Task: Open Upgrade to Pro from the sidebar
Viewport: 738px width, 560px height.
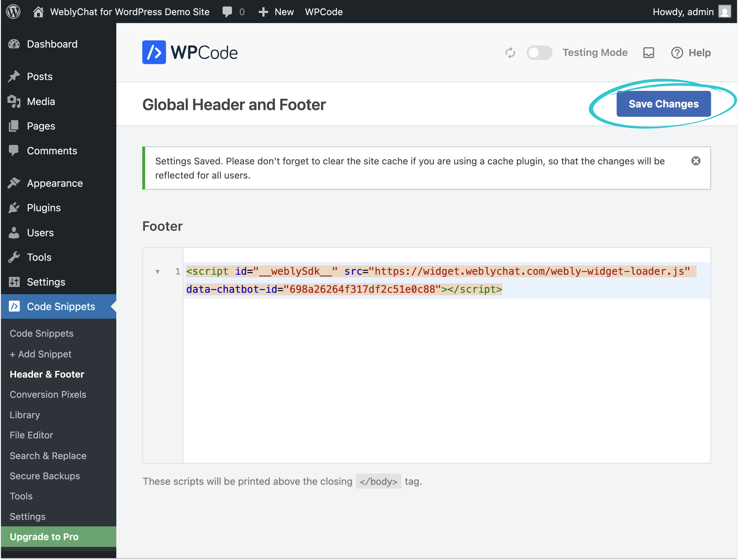Action: pyautogui.click(x=44, y=537)
